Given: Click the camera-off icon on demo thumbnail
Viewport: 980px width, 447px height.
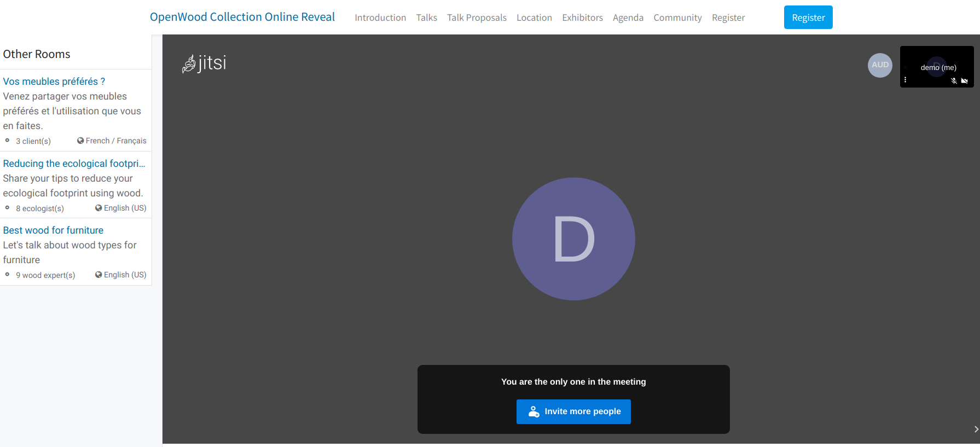Looking at the screenshot, I should 964,81.
